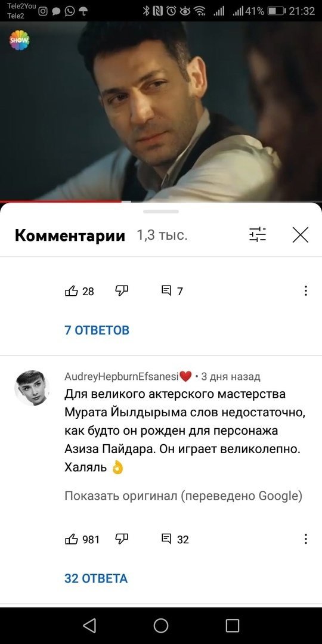The image size is (322, 644).
Task: Expand the 7 ОТВЕТОВ replies thread
Action: click(x=97, y=330)
